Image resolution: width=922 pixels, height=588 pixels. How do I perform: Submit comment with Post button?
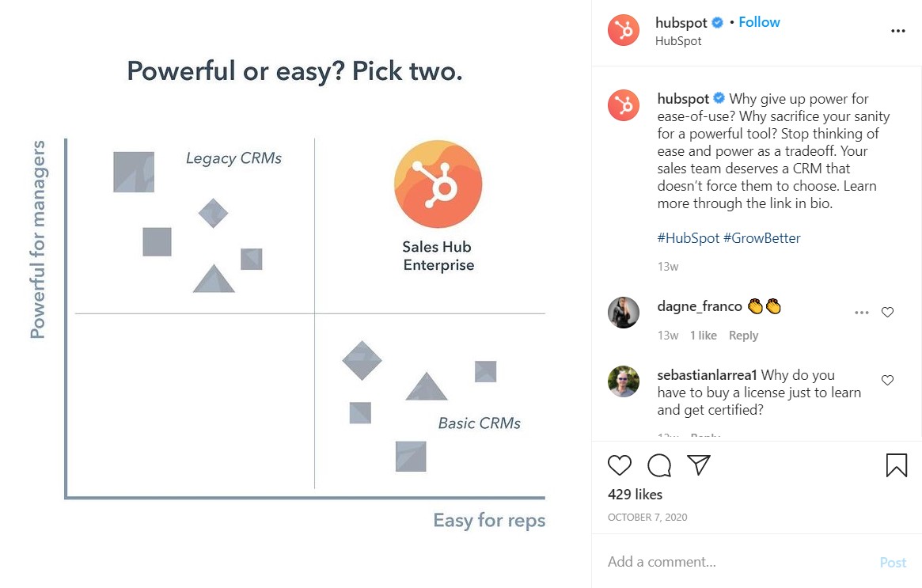coord(893,563)
